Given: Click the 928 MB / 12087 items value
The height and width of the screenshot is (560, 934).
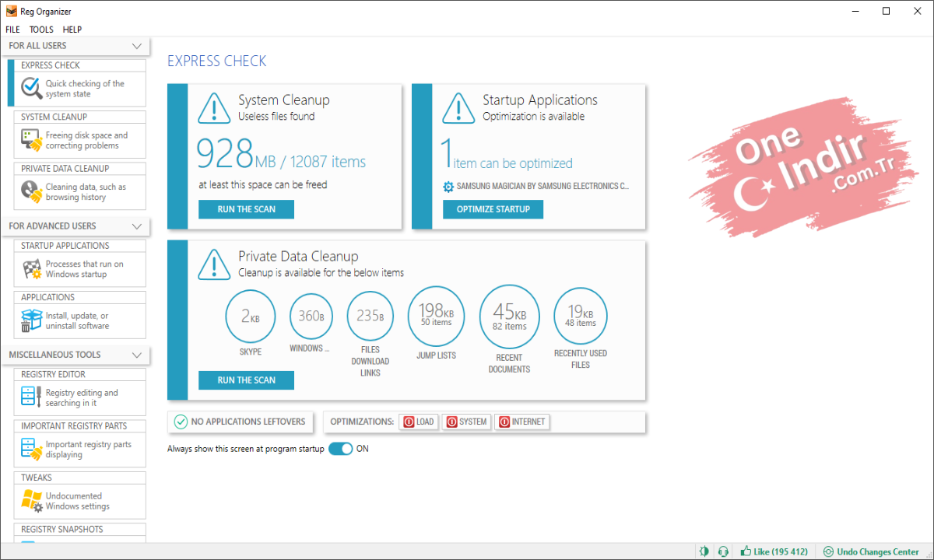Looking at the screenshot, I should point(281,154).
